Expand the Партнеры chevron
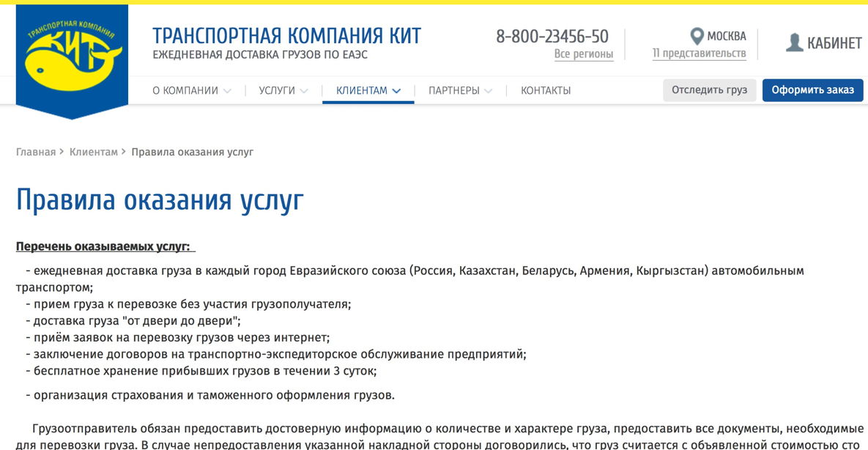This screenshot has height=450, width=868. point(488,91)
